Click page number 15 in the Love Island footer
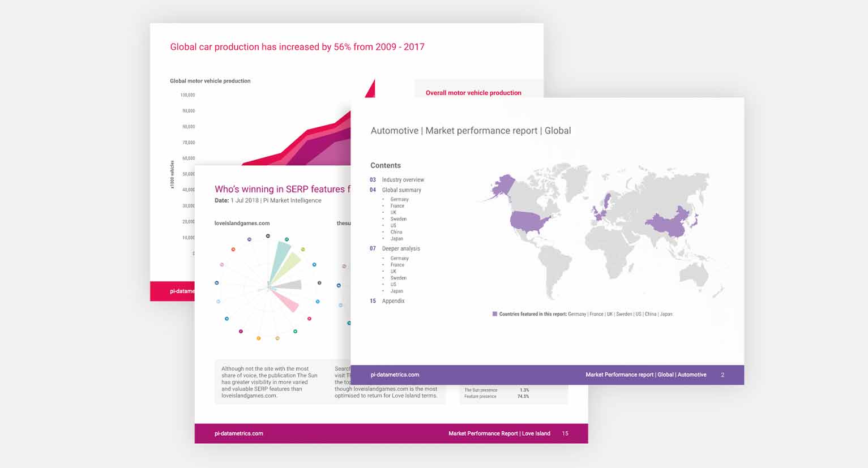The image size is (868, 468). [x=565, y=433]
